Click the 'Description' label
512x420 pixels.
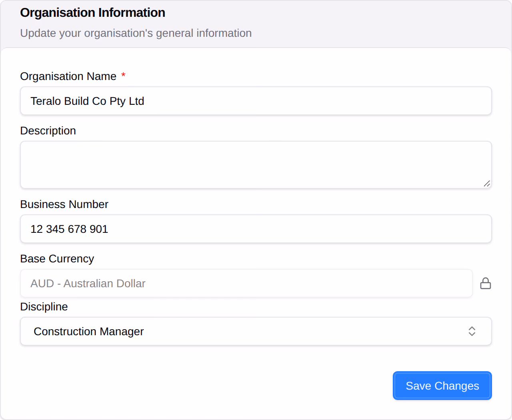point(48,131)
